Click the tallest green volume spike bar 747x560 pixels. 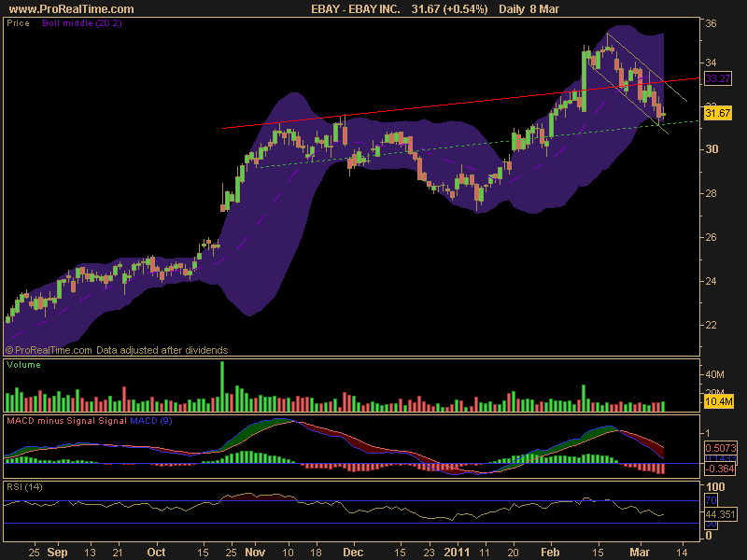222,386
